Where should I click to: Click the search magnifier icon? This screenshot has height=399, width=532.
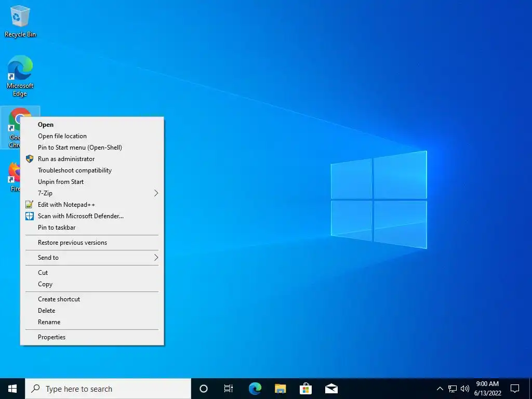coord(35,389)
